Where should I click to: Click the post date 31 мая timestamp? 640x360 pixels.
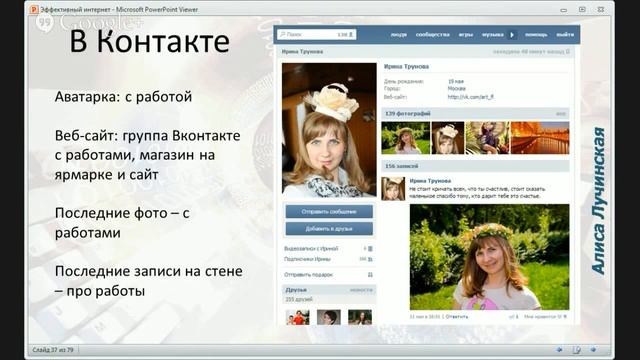tap(426, 316)
